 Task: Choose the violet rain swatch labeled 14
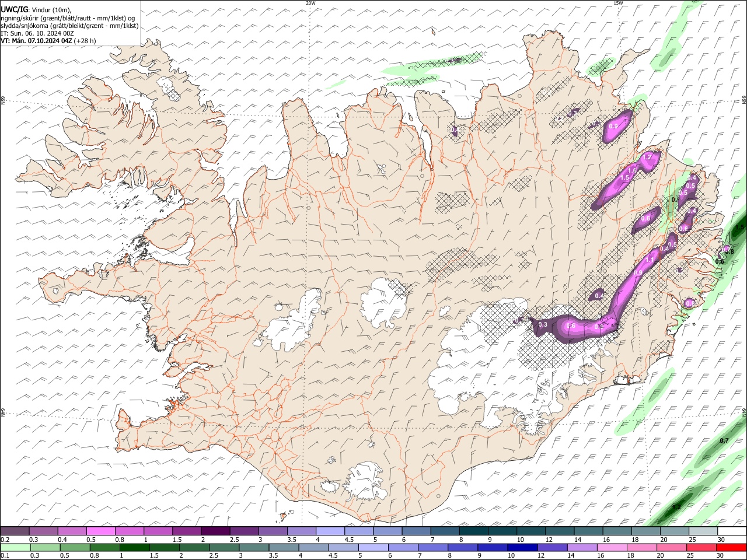click(x=582, y=547)
